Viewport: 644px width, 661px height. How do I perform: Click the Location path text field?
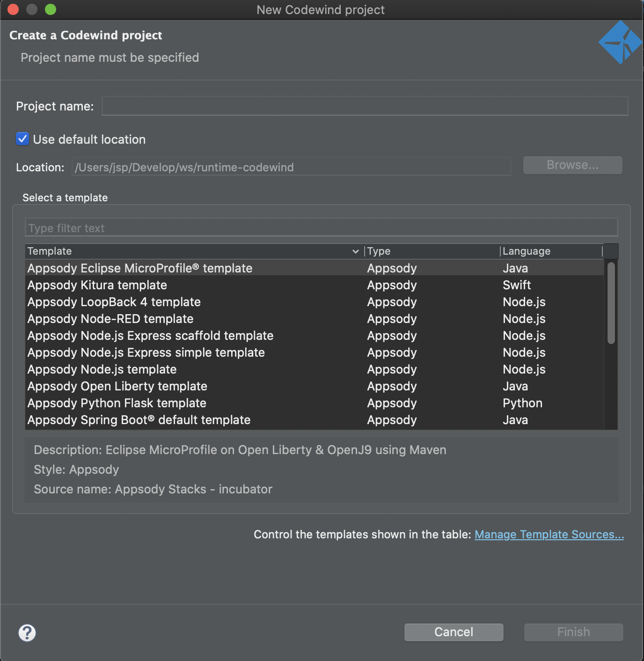click(291, 167)
